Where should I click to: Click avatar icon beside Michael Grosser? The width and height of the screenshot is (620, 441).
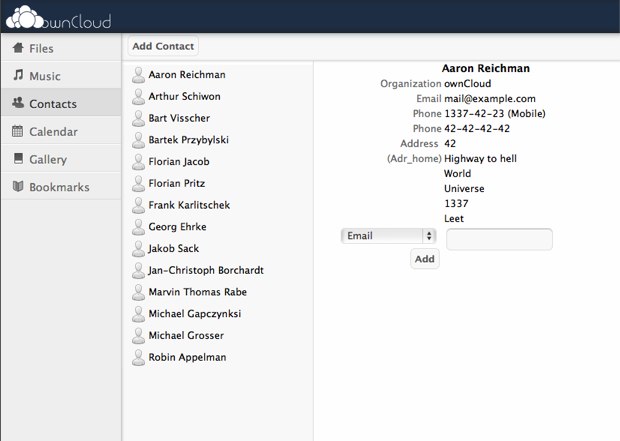[138, 336]
